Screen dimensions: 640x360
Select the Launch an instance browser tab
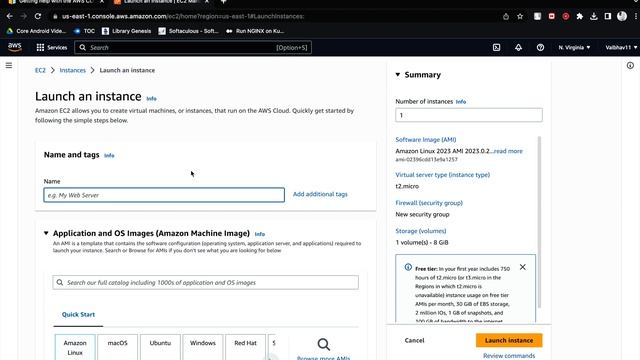pyautogui.click(x=161, y=2)
